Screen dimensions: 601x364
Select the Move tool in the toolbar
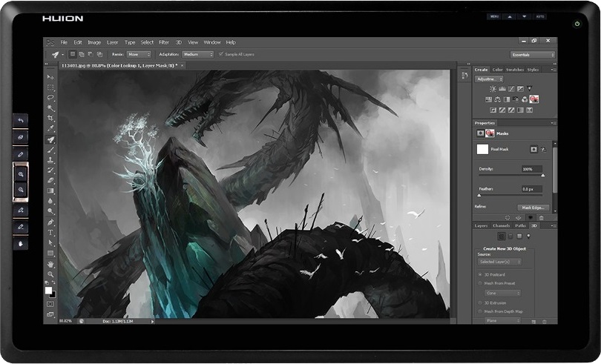[50, 77]
